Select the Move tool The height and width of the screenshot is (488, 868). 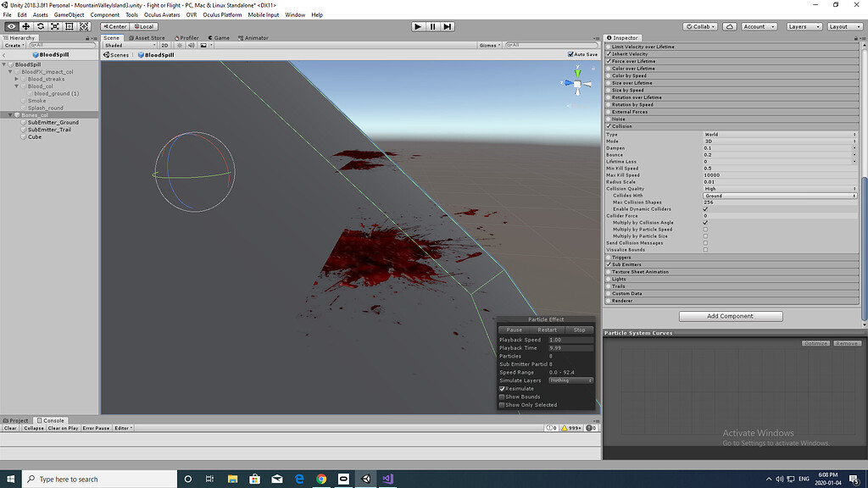[25, 26]
